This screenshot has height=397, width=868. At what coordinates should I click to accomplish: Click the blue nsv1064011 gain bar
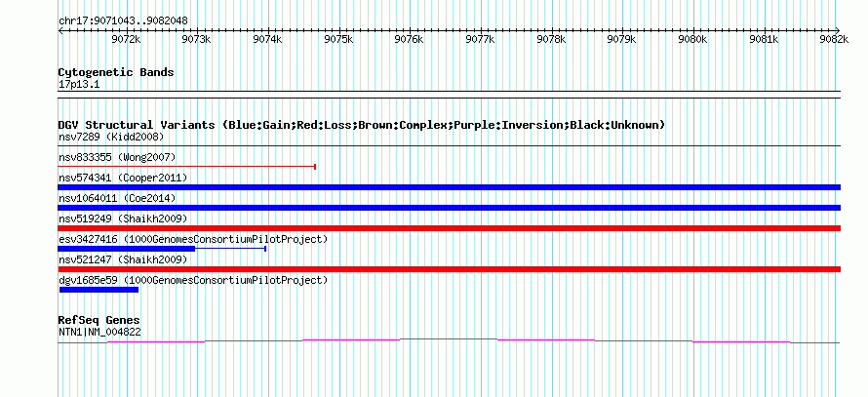450,208
